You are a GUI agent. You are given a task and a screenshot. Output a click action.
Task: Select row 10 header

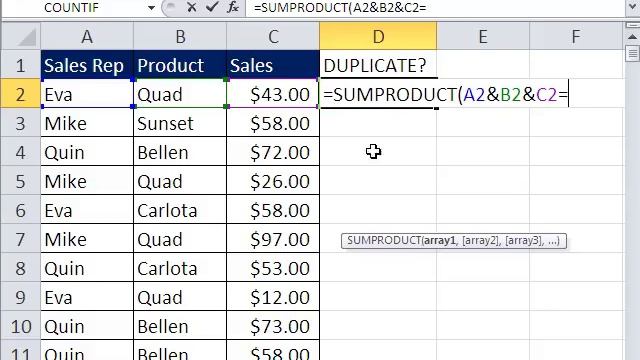21,326
